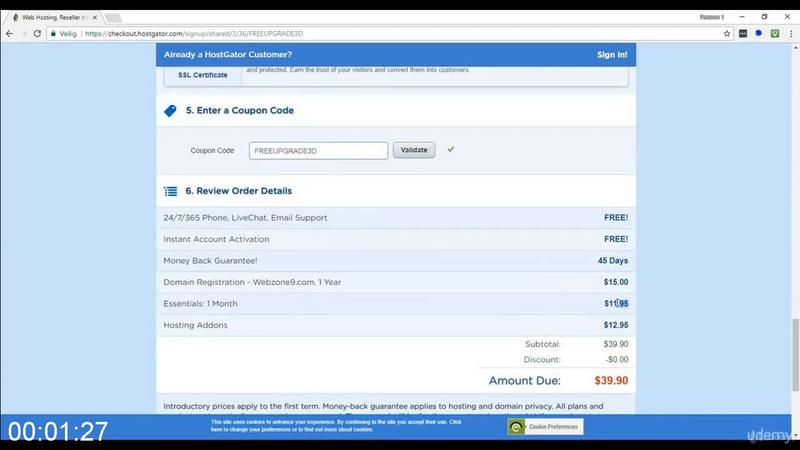Open the Chrome three-dot menu
800x450 pixels.
[791, 34]
